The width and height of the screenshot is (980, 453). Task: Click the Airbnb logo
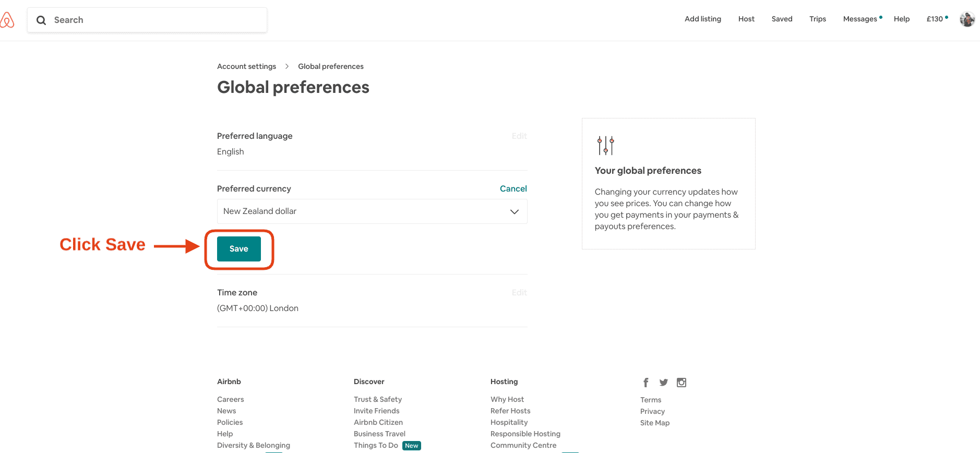pyautogui.click(x=8, y=19)
